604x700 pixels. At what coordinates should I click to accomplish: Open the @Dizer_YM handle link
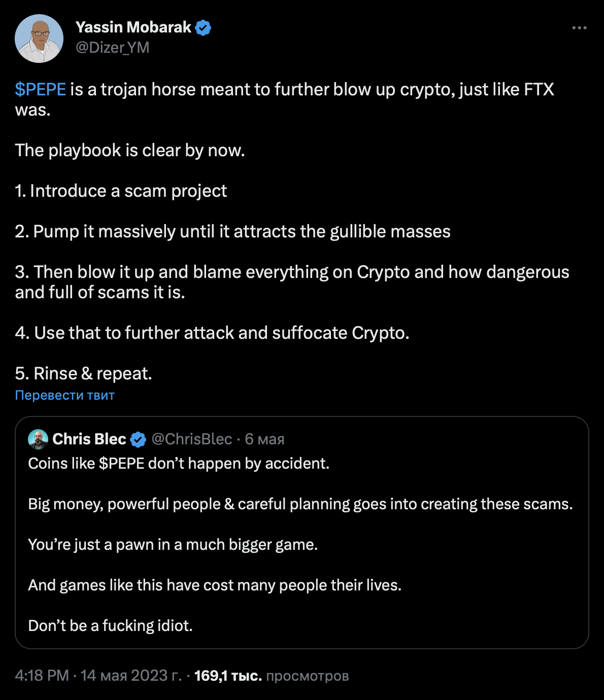[113, 48]
